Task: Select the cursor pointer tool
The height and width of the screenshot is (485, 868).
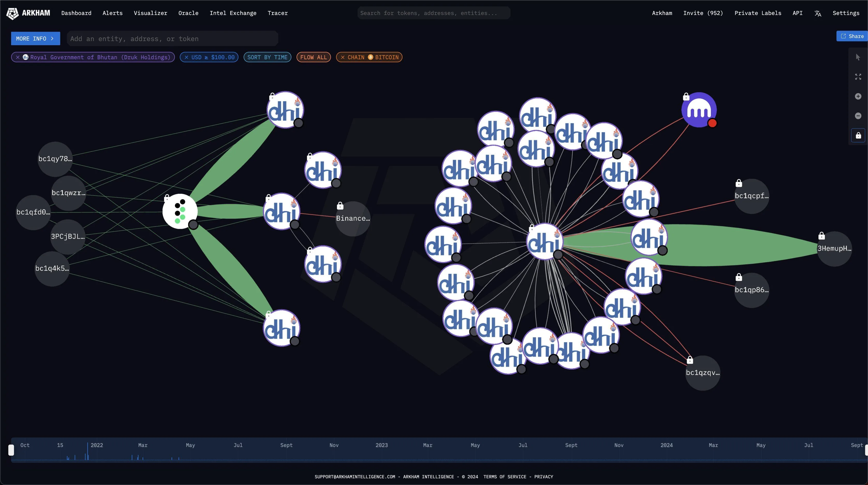Action: pos(858,57)
